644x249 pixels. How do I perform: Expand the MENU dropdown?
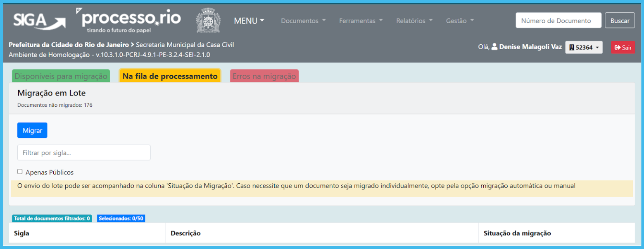pos(249,21)
